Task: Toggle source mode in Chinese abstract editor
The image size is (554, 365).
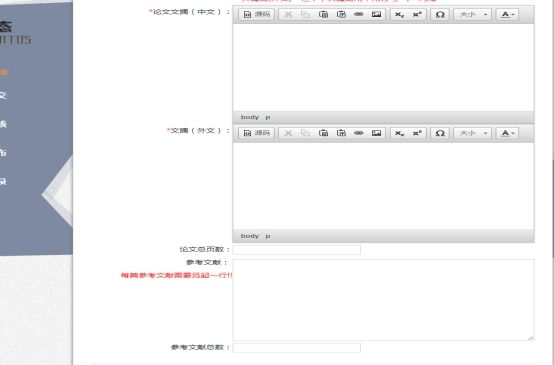Action: [257, 14]
